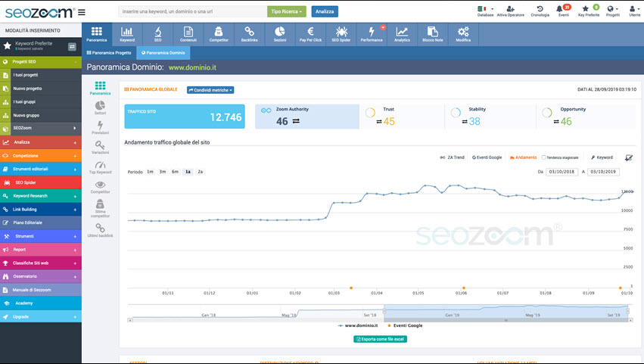Open the Progetti dropdown in header

(x=612, y=11)
